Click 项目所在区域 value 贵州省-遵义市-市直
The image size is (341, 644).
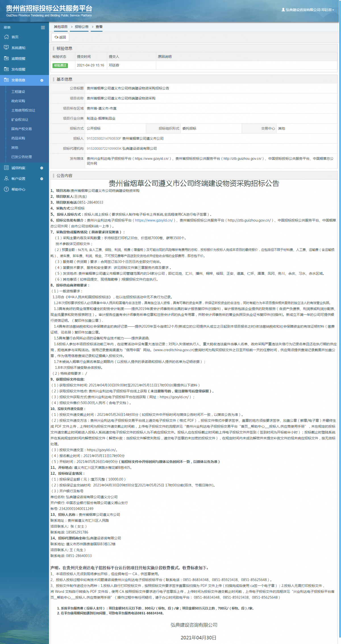pos(102,109)
